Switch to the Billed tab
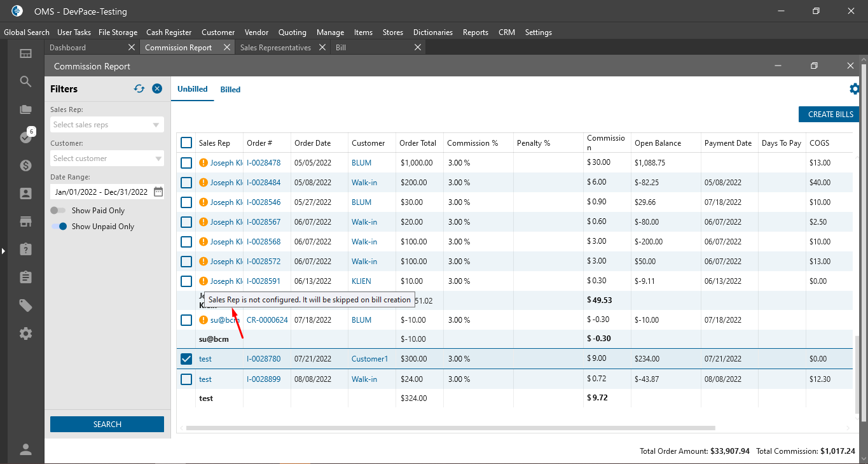Viewport: 868px width, 464px height. [230, 90]
